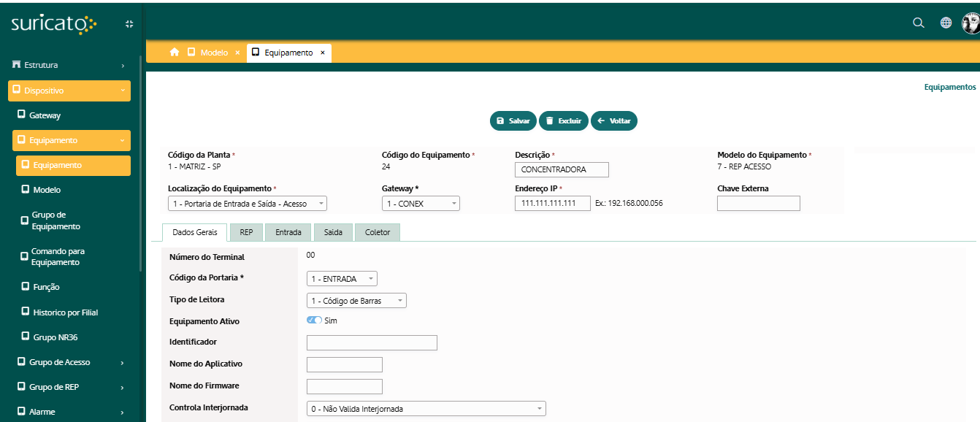Viewport: 980px width, 422px height.
Task: Open the Tipo de Leitora dropdown
Action: tap(356, 301)
